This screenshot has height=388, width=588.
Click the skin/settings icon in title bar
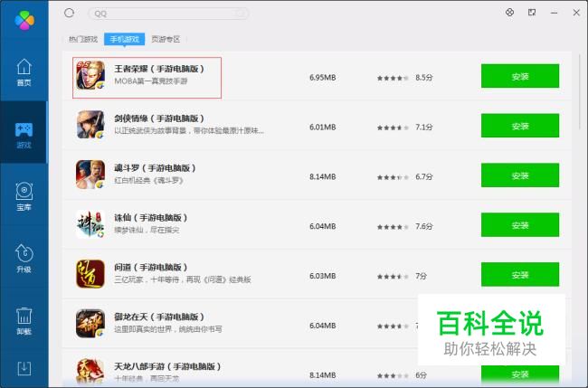point(509,13)
